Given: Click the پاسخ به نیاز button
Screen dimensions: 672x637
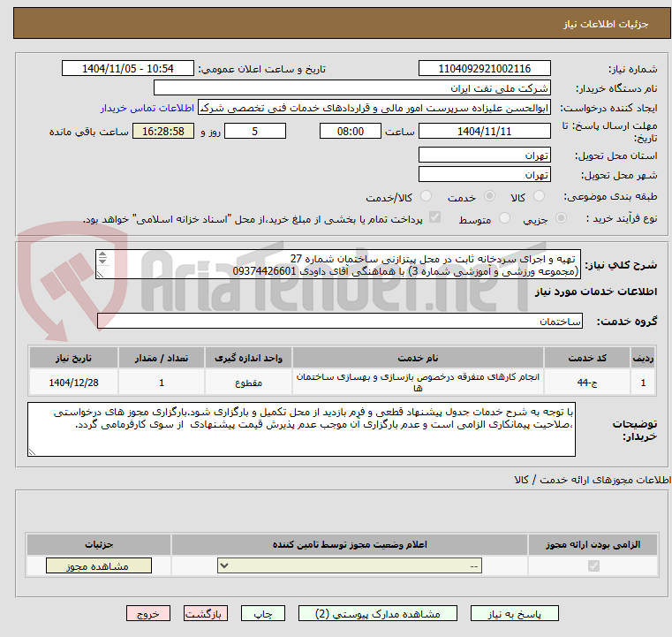Looking at the screenshot, I should tap(514, 613).
